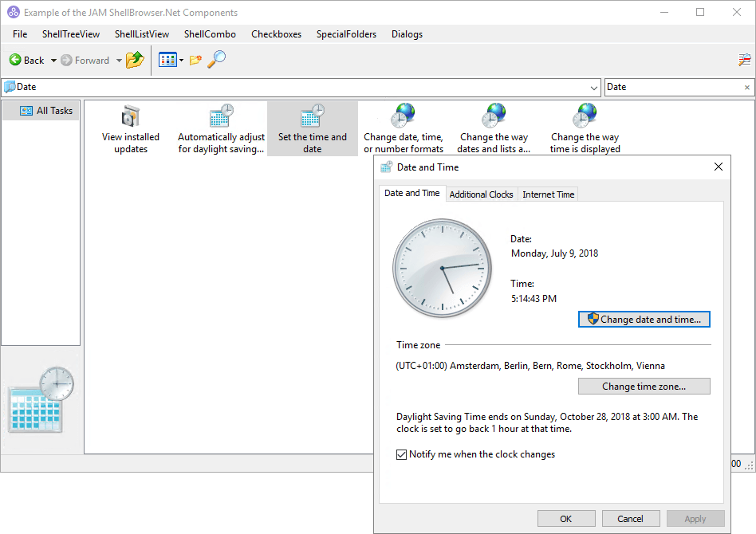Select All Tasks in the tree panel
The image size is (756, 534).
pyautogui.click(x=47, y=111)
